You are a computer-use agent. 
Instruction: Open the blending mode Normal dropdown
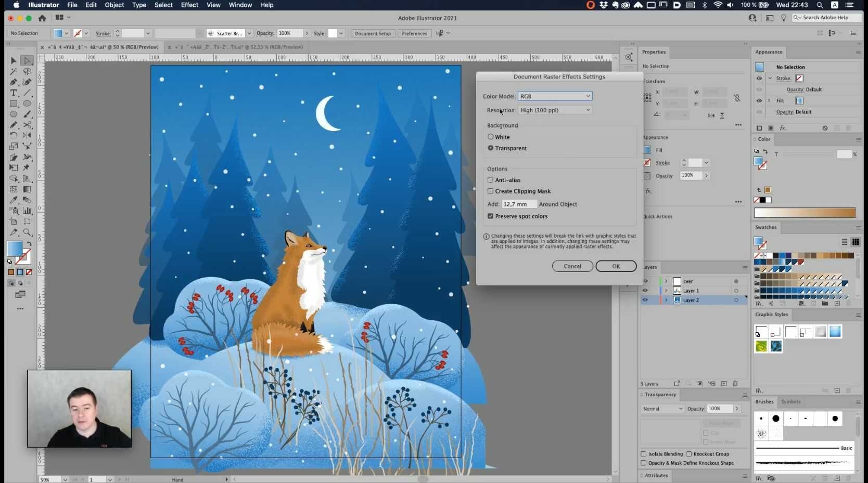click(662, 409)
